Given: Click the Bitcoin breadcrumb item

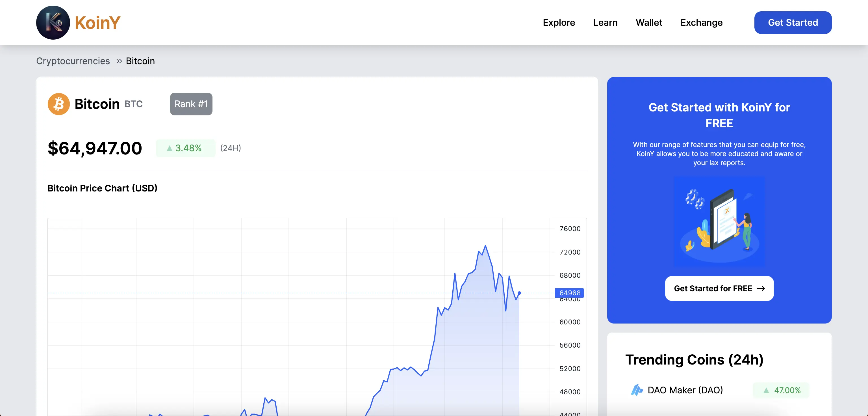Looking at the screenshot, I should (140, 61).
